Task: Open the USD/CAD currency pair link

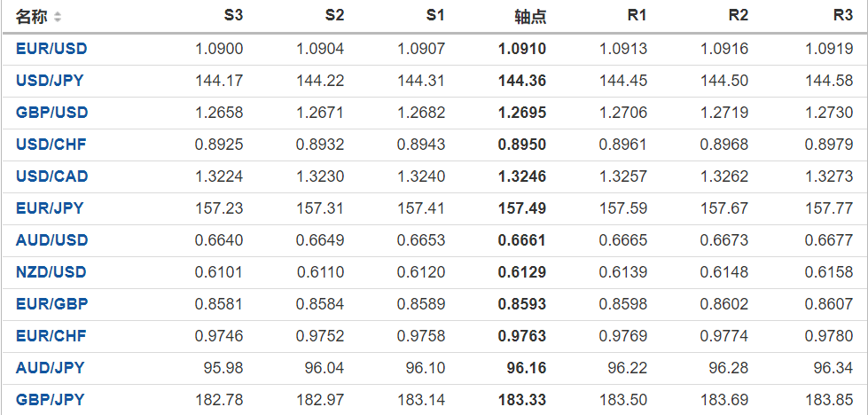Action: (x=51, y=176)
